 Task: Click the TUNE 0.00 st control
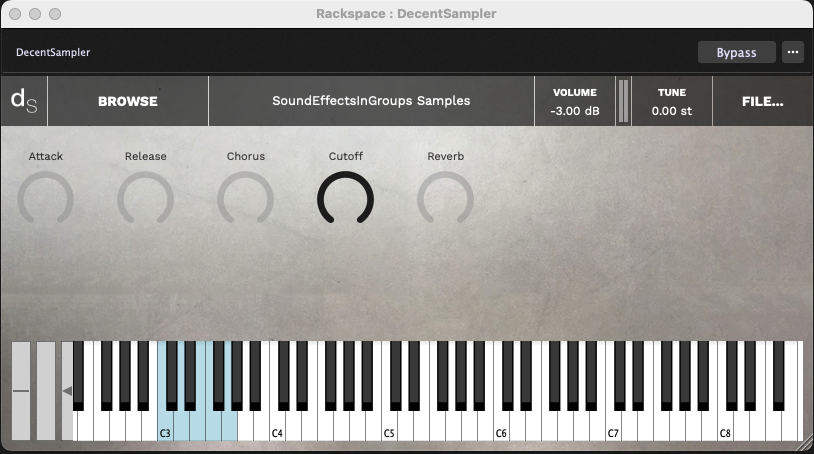coord(672,101)
